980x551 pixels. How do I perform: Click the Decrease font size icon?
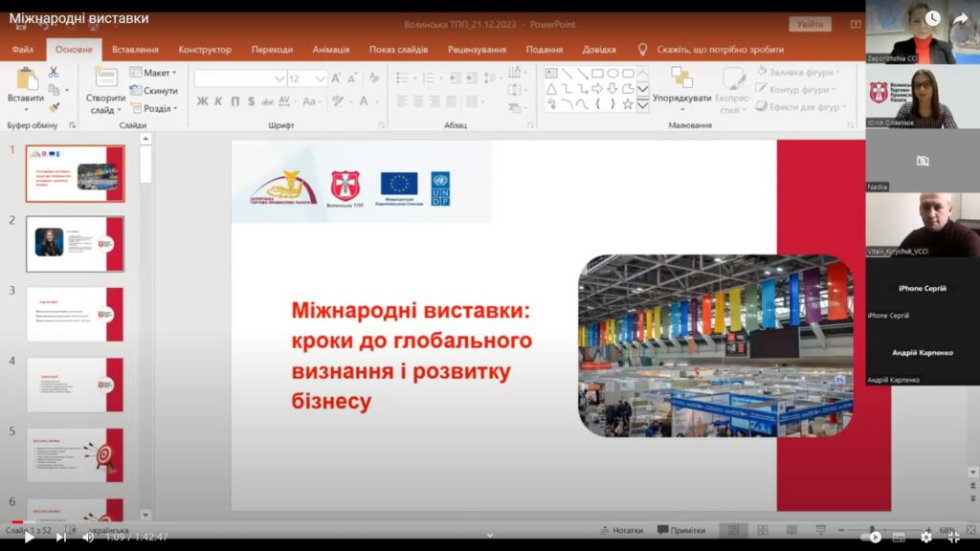(x=352, y=78)
